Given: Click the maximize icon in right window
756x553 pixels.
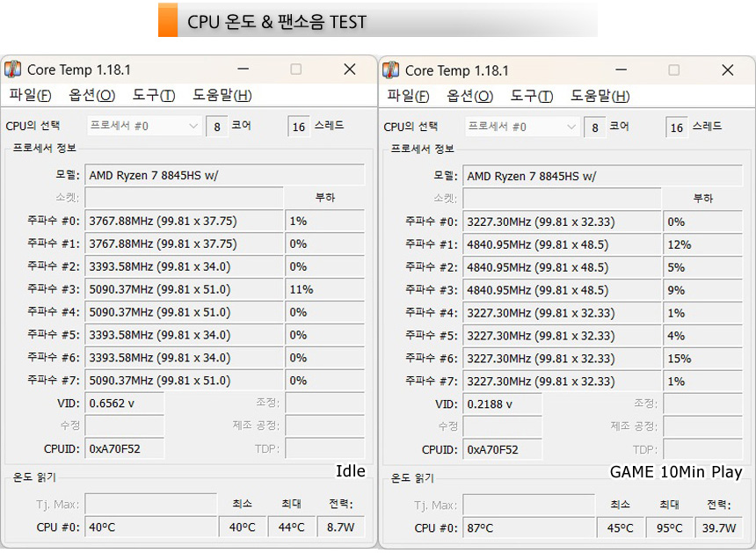Looking at the screenshot, I should (x=674, y=70).
